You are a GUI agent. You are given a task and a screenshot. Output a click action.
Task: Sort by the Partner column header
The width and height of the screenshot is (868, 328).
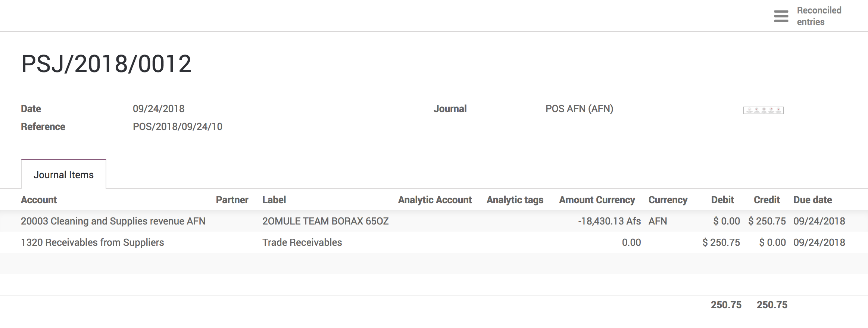tap(232, 200)
